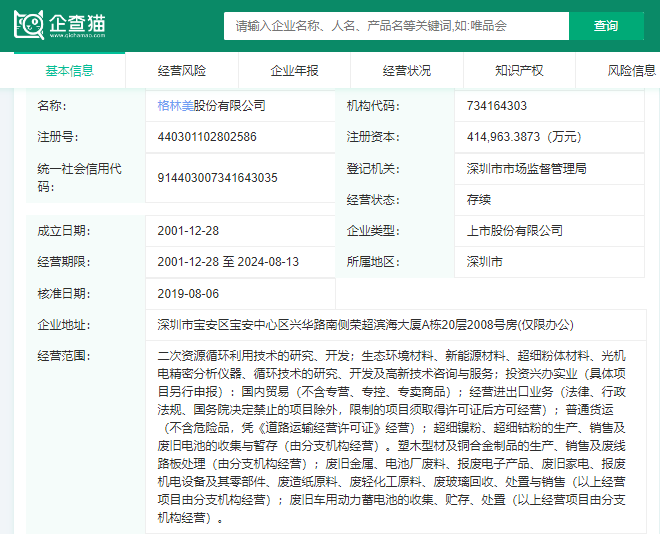
Task: Click the 经营状态 field label
Action: [373, 199]
